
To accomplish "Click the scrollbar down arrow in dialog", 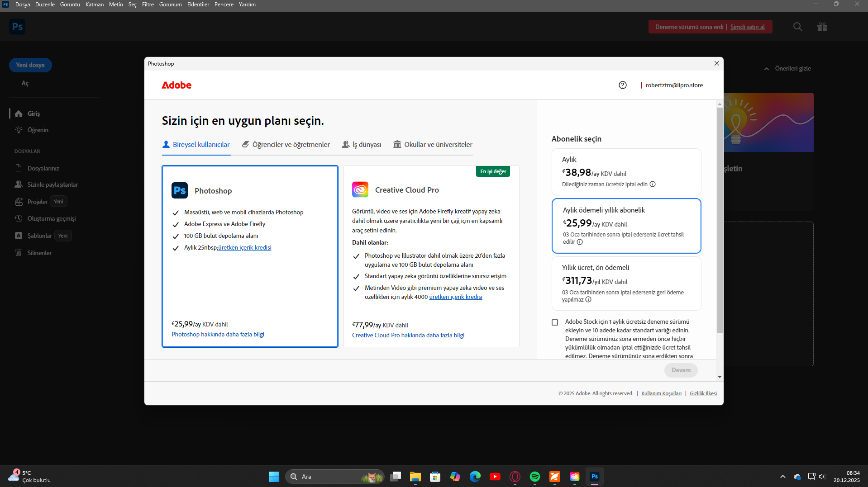I will pyautogui.click(x=720, y=377).
